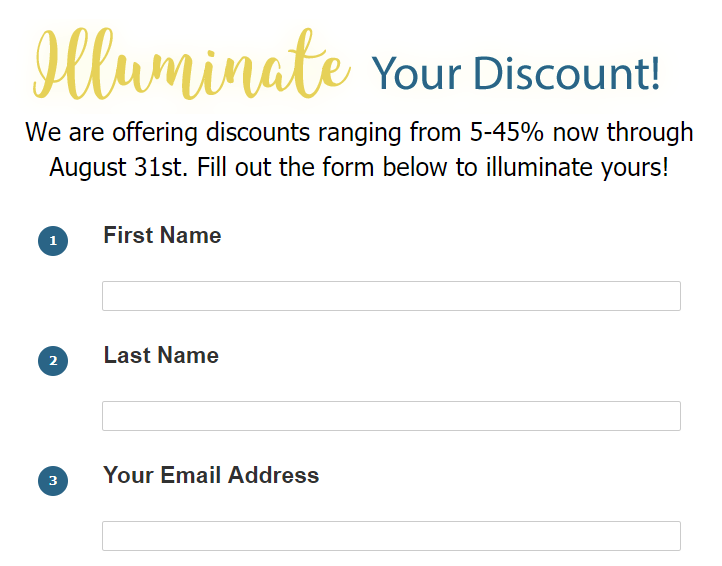Click the Illuminate script logo
Screen dimensions: 722x566
(191, 64)
